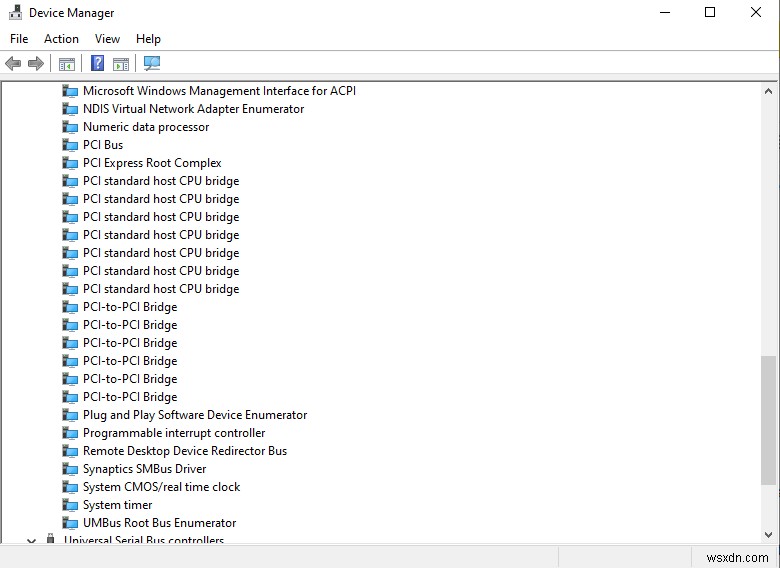Select NDIS Virtual Network Adapter Enumerator
Viewport: 780px width, 568px height.
pos(194,109)
